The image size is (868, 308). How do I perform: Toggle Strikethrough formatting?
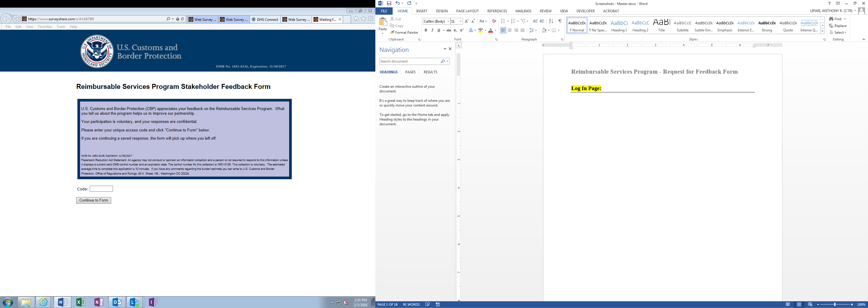coord(449,30)
